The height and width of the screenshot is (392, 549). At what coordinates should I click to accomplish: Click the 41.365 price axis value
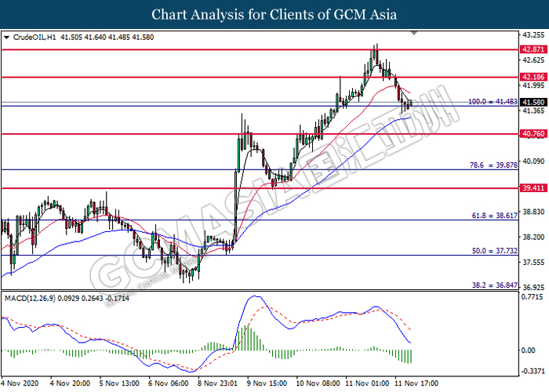(533, 111)
